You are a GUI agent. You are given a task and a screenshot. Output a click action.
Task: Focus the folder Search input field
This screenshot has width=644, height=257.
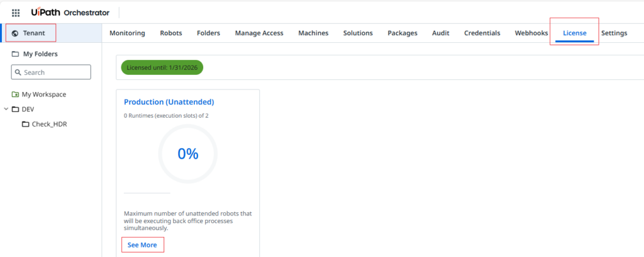(x=55, y=72)
